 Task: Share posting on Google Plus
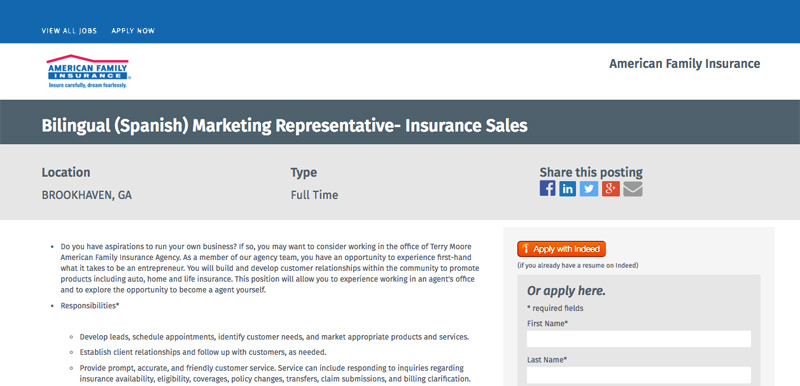[611, 189]
